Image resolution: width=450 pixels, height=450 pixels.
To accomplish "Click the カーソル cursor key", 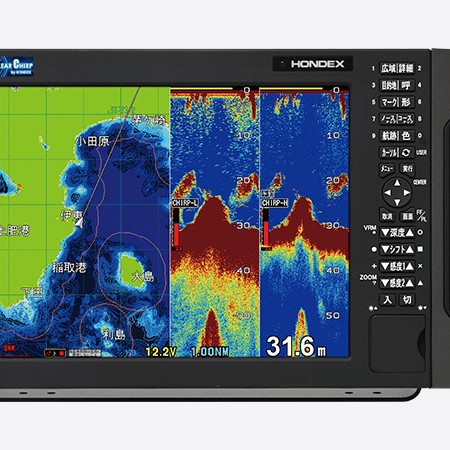I will click(x=389, y=152).
